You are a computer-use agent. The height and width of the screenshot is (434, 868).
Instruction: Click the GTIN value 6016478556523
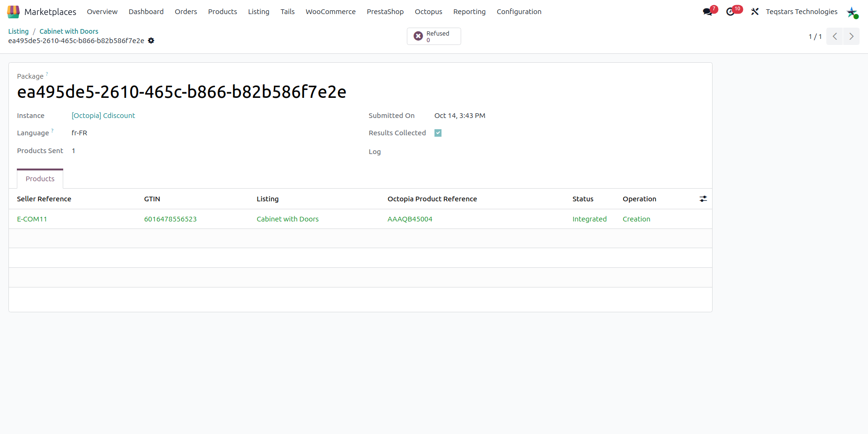pyautogui.click(x=170, y=219)
